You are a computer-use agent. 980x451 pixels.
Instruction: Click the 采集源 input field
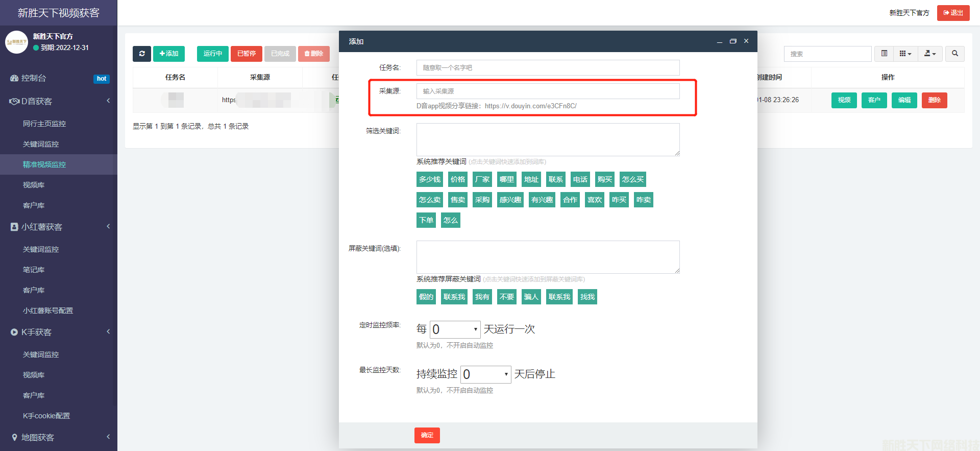(x=548, y=91)
